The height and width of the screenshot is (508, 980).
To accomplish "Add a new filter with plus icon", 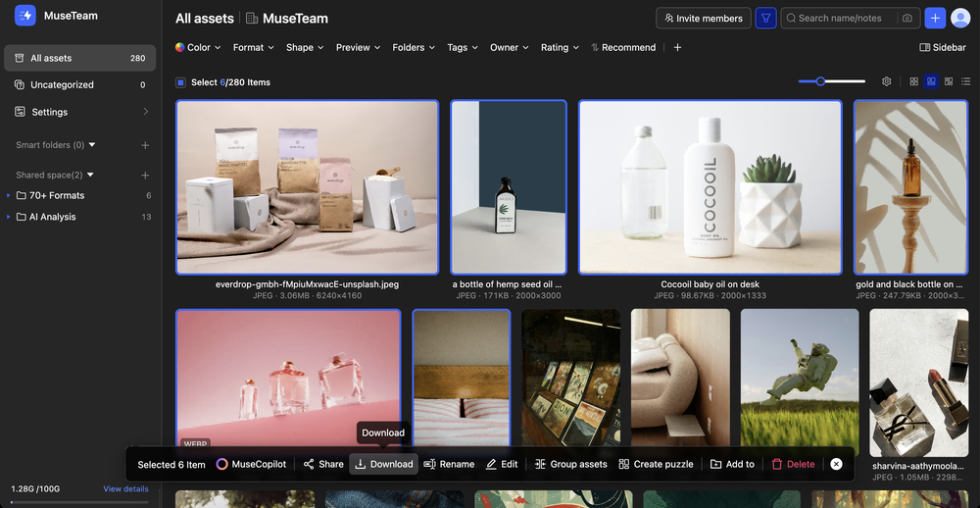I will (677, 47).
